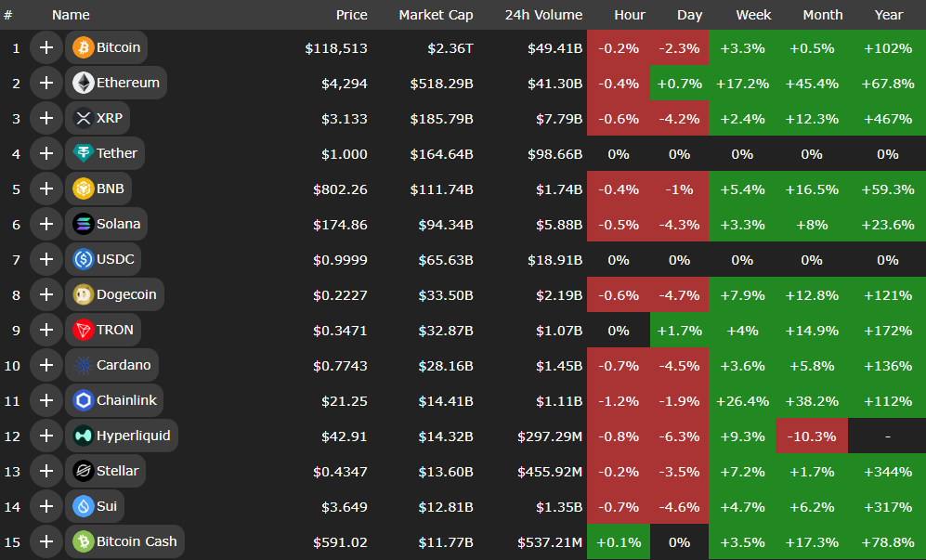Viewport: 926px width, 560px height.
Task: Click Stellar's price value $0.4347
Action: click(340, 471)
